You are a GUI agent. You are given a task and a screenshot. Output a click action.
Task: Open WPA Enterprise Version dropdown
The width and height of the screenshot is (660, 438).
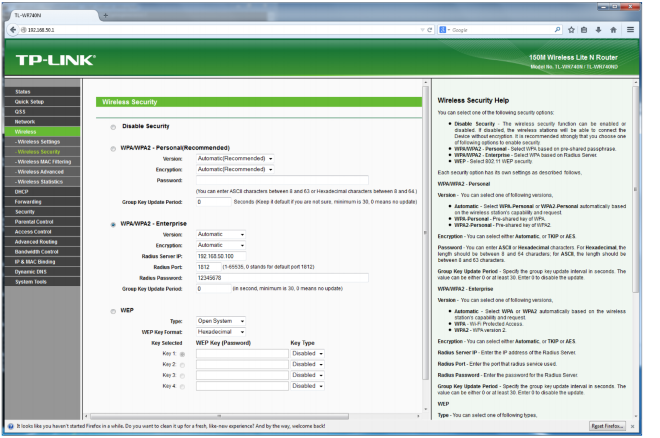221,234
